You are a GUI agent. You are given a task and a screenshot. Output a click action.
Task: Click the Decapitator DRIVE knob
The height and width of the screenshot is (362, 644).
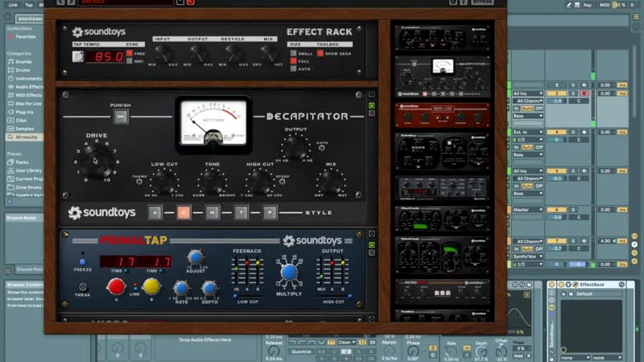(x=97, y=161)
